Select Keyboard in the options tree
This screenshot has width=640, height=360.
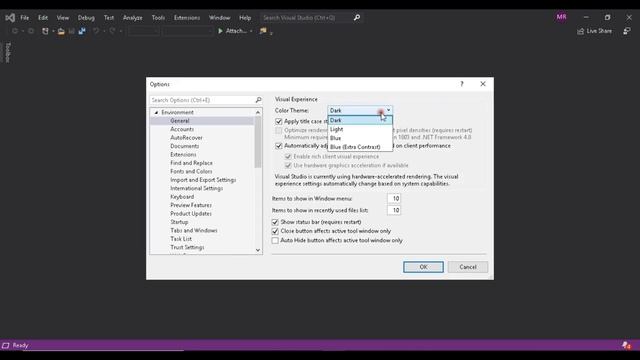182,197
